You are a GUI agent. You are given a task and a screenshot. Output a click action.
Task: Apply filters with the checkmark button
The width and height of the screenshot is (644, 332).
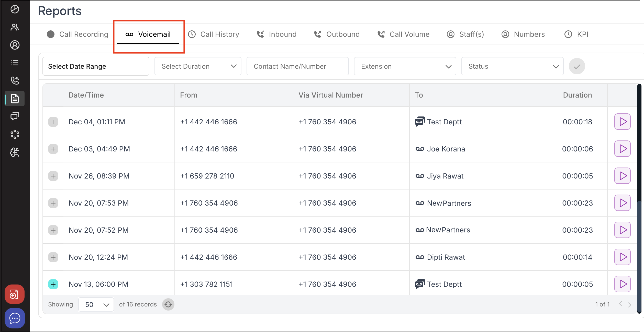(x=577, y=66)
